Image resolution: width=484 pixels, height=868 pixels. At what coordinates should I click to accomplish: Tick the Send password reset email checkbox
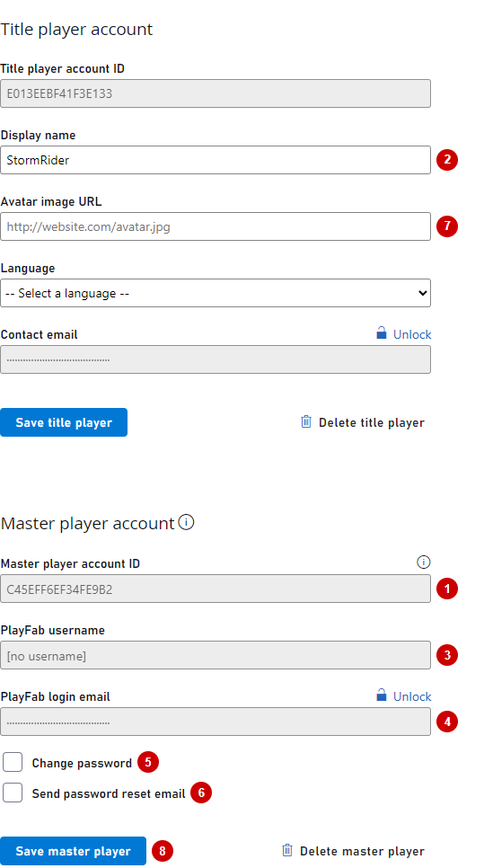click(x=13, y=793)
